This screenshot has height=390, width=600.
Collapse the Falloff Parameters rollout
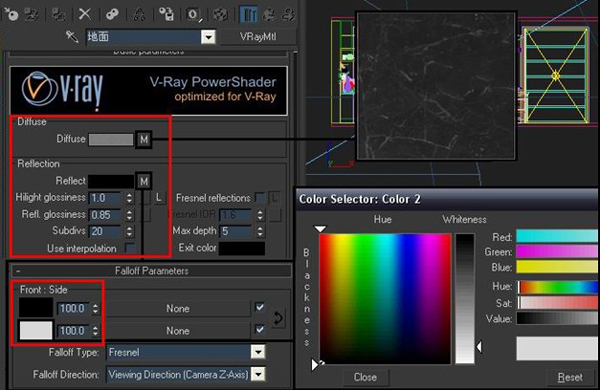tap(151, 271)
